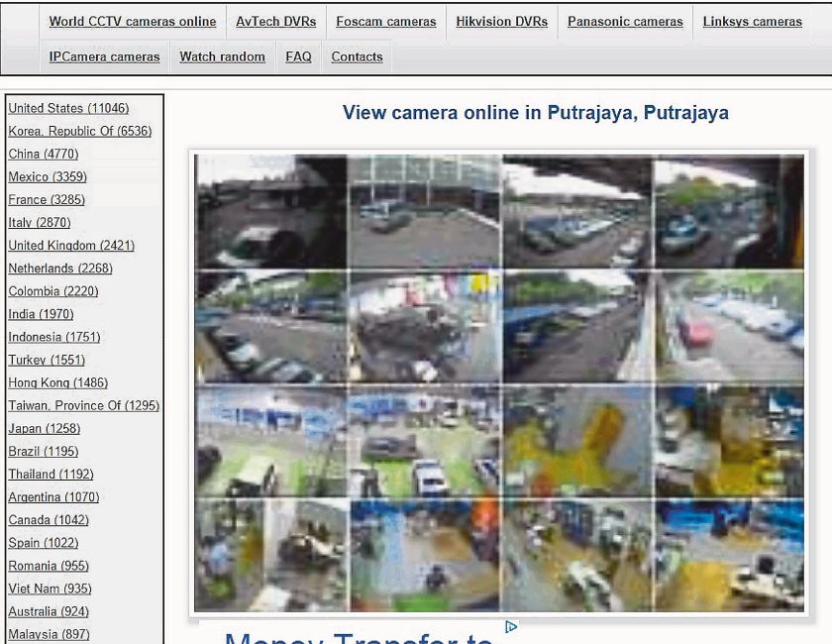832x644 pixels.
Task: View cameras from France
Action: tap(46, 199)
